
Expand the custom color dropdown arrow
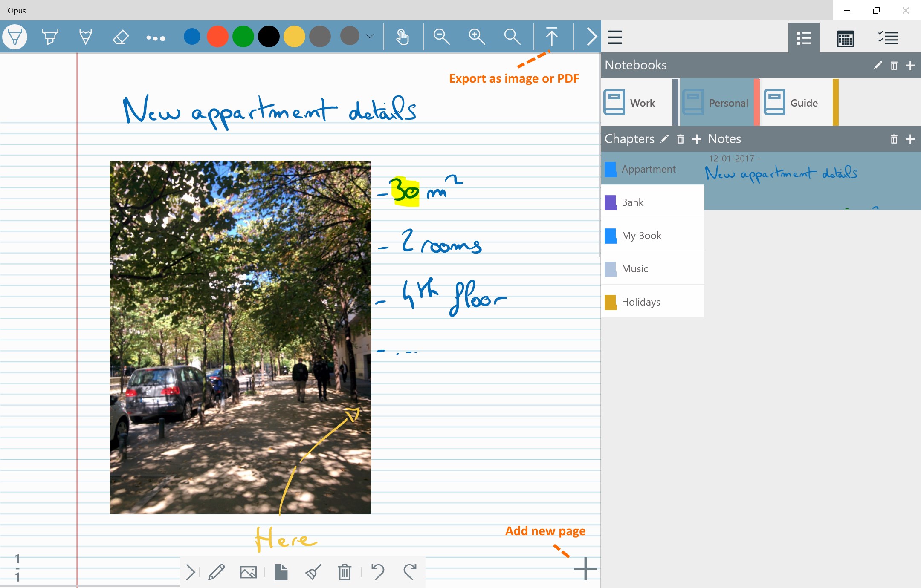(370, 37)
